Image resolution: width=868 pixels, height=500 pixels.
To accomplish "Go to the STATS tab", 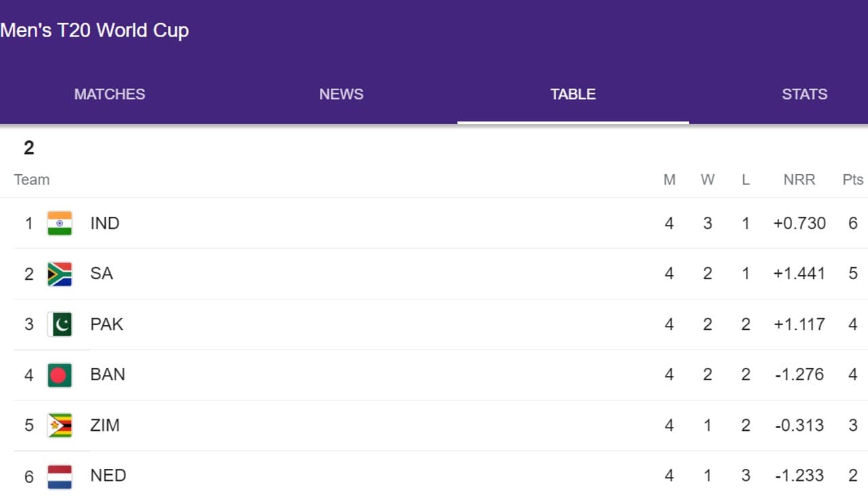I will tap(804, 94).
